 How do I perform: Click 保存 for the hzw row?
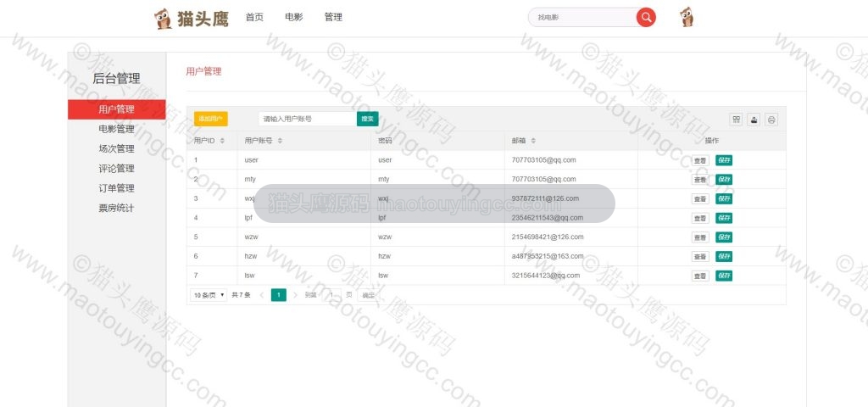(x=724, y=256)
